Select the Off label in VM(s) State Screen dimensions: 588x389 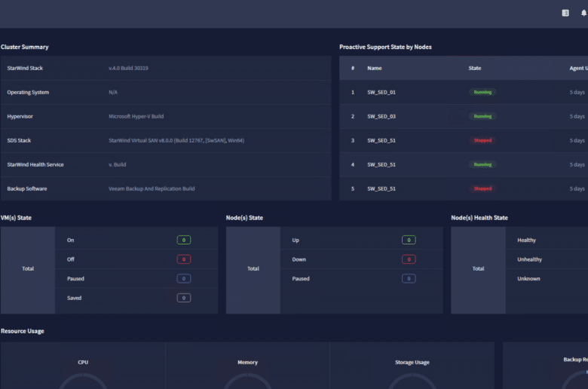[71, 259]
